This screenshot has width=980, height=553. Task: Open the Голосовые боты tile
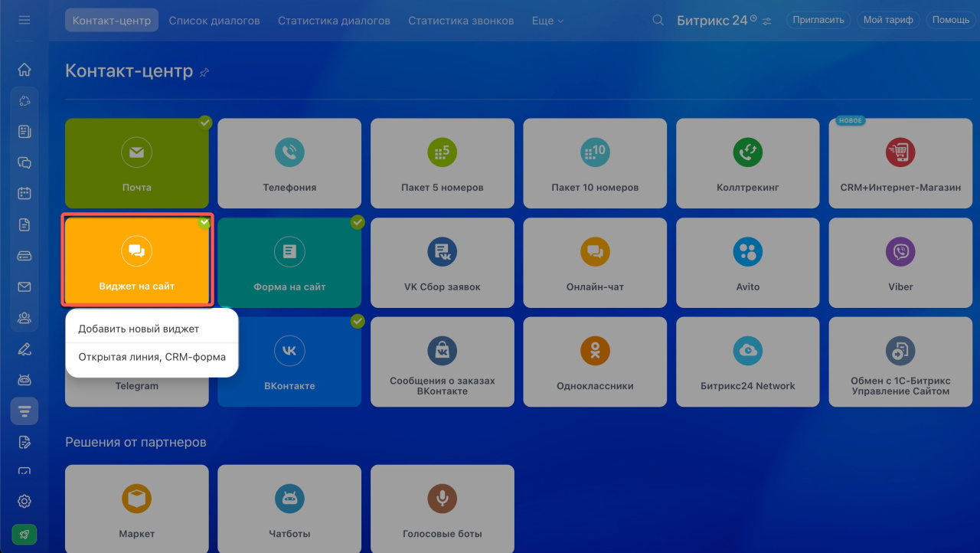point(443,509)
